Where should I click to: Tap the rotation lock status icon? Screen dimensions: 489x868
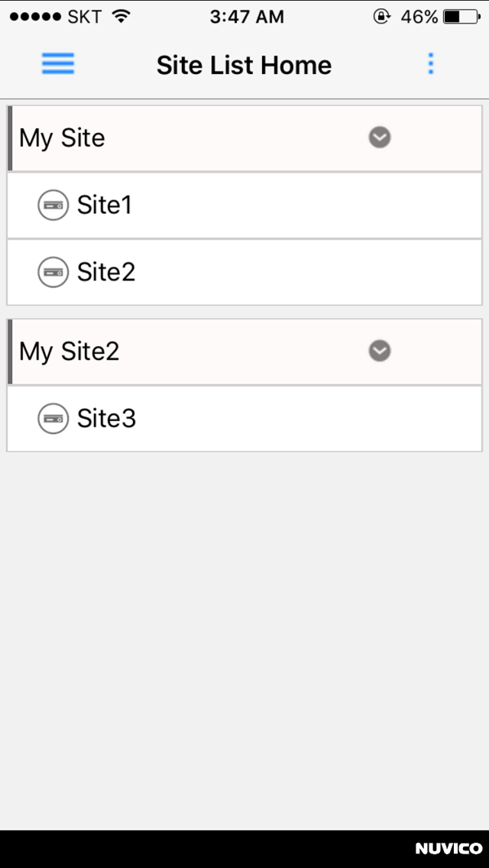381,17
